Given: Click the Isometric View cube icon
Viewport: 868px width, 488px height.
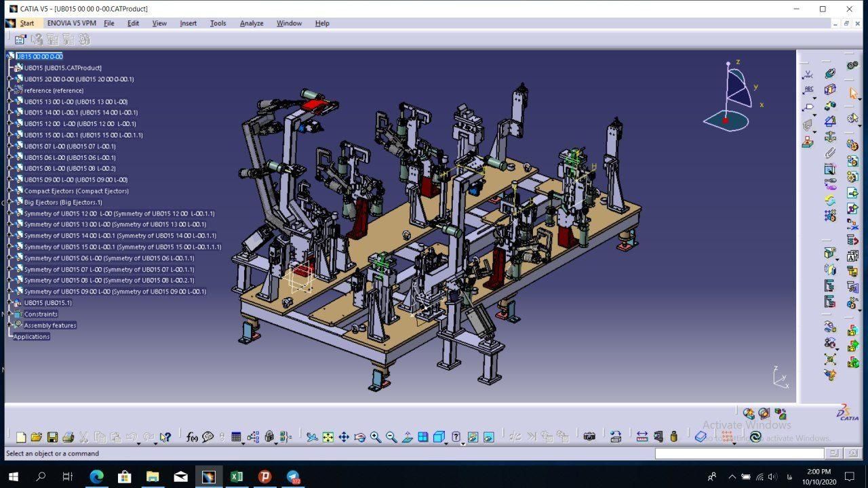Looking at the screenshot, I should click(439, 437).
